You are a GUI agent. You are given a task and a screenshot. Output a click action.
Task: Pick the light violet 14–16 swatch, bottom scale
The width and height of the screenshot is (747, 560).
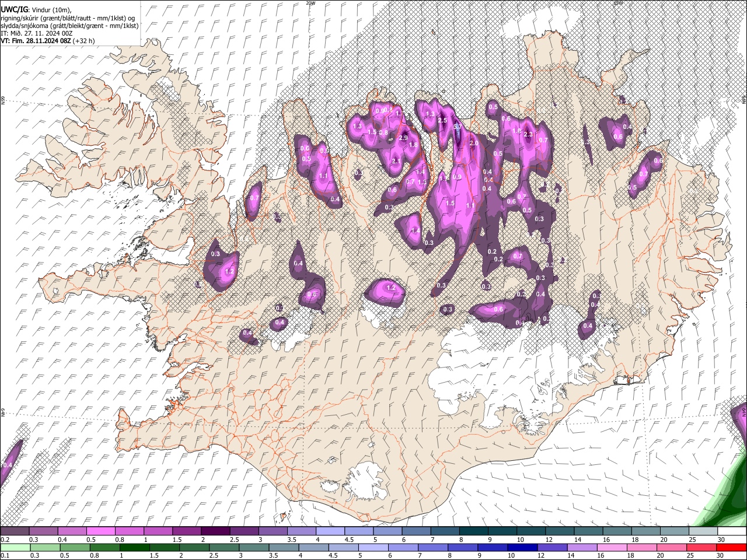click(x=582, y=548)
